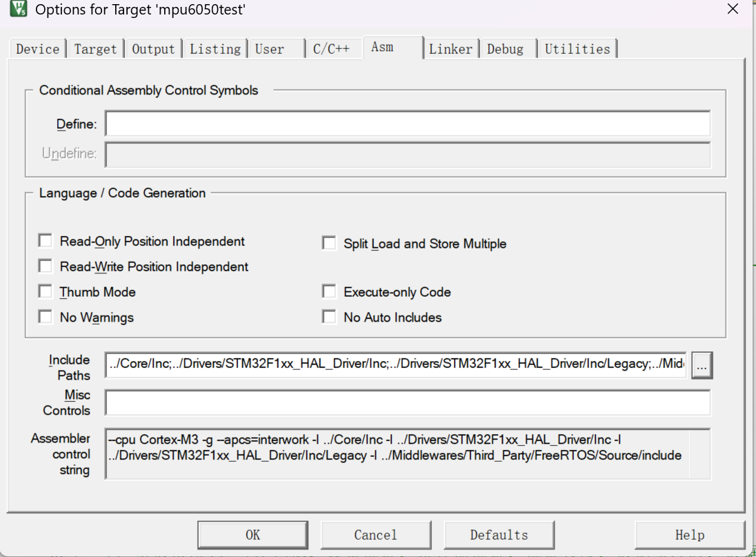Image resolution: width=756 pixels, height=557 pixels.
Task: Open Include Paths browse (...) button
Action: point(702,366)
